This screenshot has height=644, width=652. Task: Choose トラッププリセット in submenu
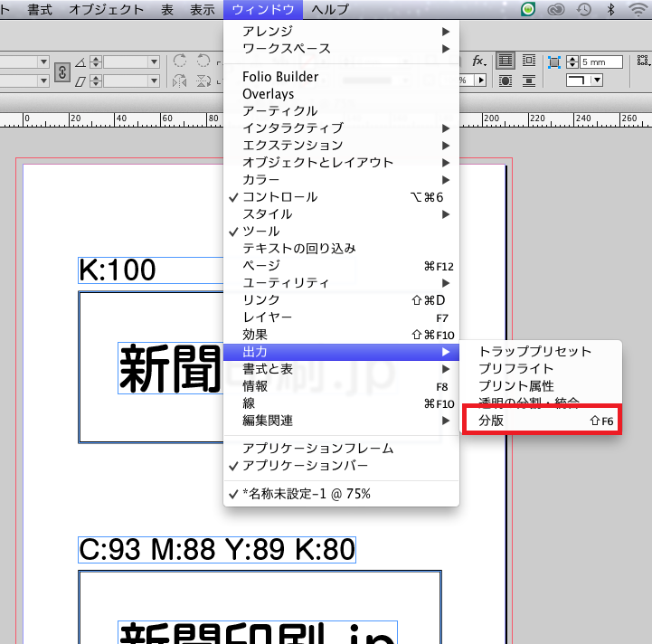pos(541,352)
